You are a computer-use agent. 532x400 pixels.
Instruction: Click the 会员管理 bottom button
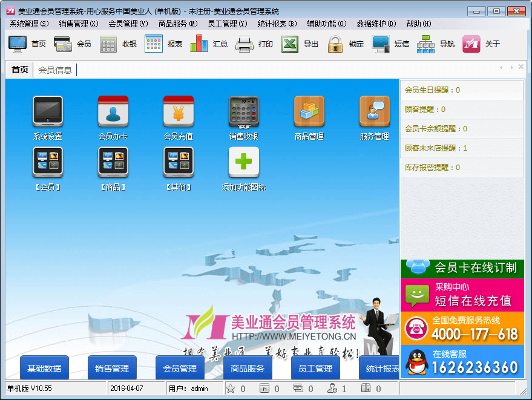pyautogui.click(x=180, y=368)
